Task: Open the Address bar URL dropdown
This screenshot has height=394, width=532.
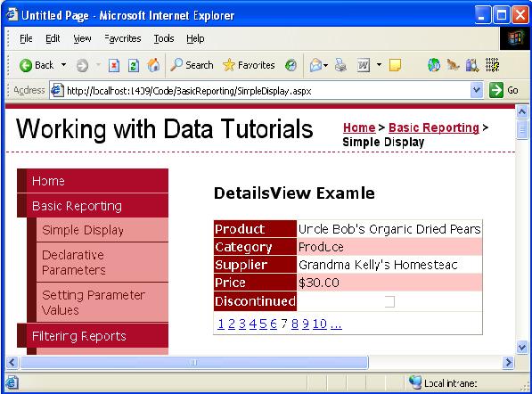Action: tap(477, 90)
